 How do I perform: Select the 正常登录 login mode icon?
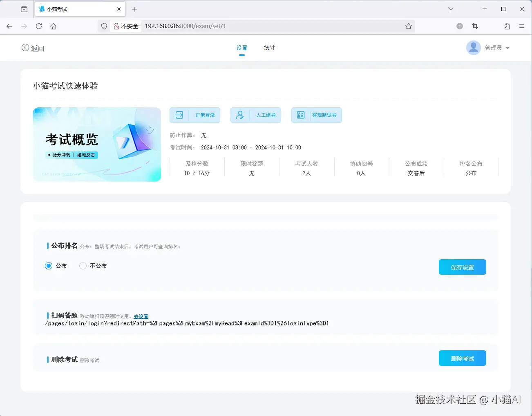tap(179, 115)
